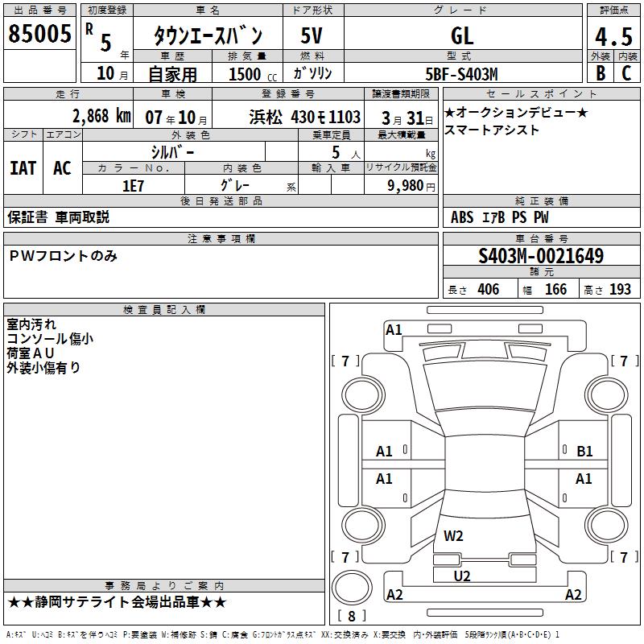Click the width value 166
The width and height of the screenshot is (644, 644).
pyautogui.click(x=555, y=289)
